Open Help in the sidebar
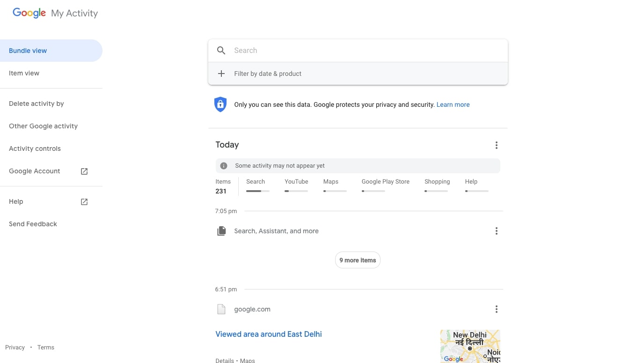Image resolution: width=644 pixels, height=363 pixels. click(51, 201)
